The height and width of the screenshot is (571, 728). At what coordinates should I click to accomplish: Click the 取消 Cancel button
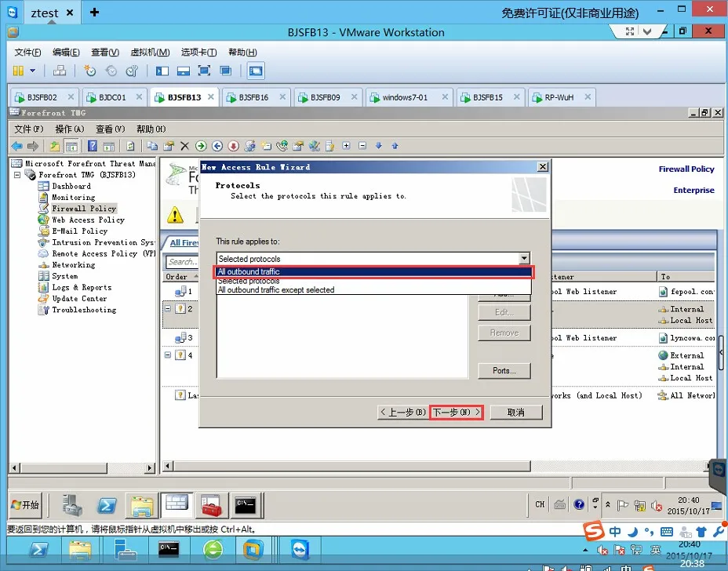pos(516,413)
